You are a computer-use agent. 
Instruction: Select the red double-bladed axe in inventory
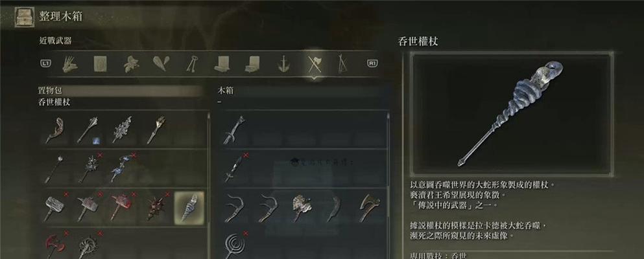click(54, 245)
